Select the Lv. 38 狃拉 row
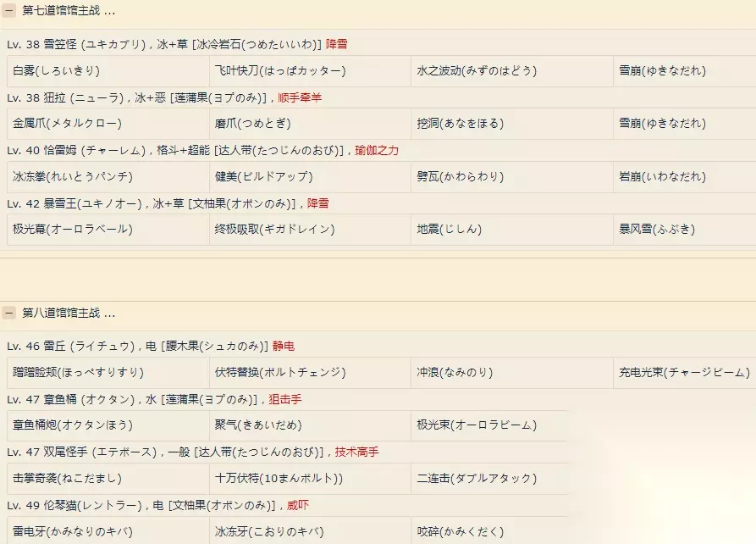Viewport: 756px width, 544px height. coord(164,97)
